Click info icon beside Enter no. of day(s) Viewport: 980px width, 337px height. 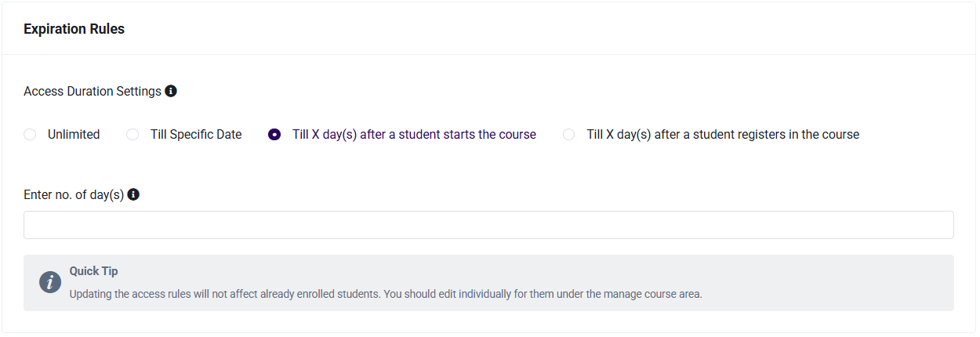[133, 194]
